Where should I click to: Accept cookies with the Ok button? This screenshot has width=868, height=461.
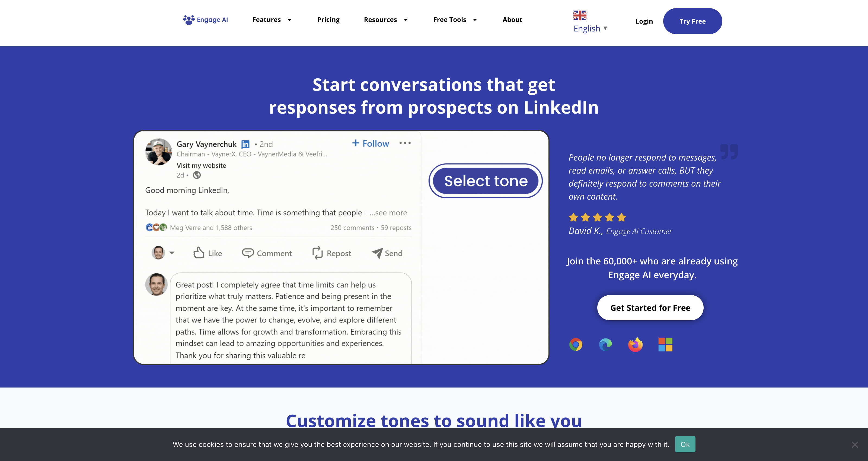(685, 444)
